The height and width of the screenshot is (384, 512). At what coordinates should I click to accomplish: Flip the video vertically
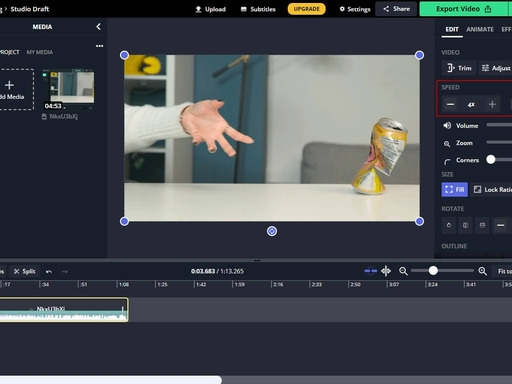click(x=482, y=225)
